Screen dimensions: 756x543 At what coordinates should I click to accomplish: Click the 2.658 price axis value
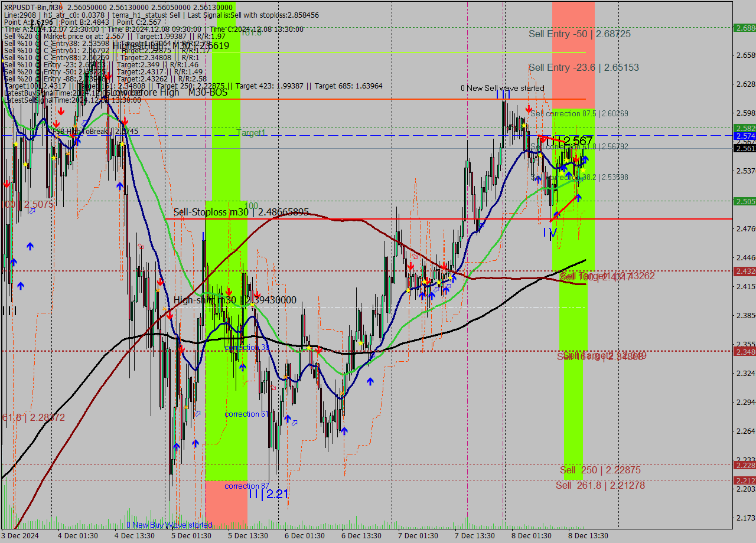746,55
